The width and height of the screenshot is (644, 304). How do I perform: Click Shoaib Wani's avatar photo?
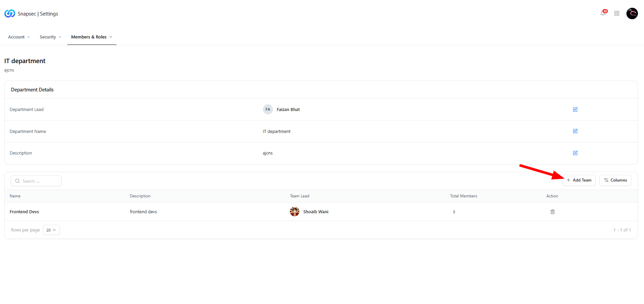[x=294, y=212]
